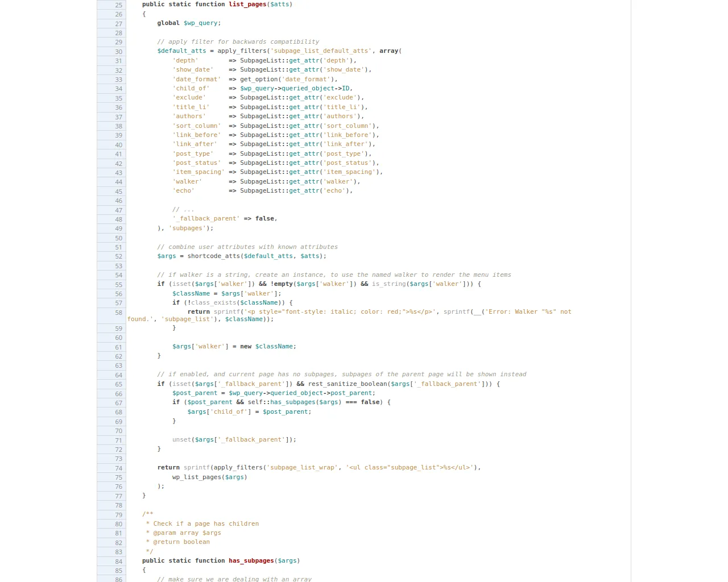This screenshot has height=582, width=728.
Task: Click the 'title_li' array key
Action: pyautogui.click(x=191, y=107)
